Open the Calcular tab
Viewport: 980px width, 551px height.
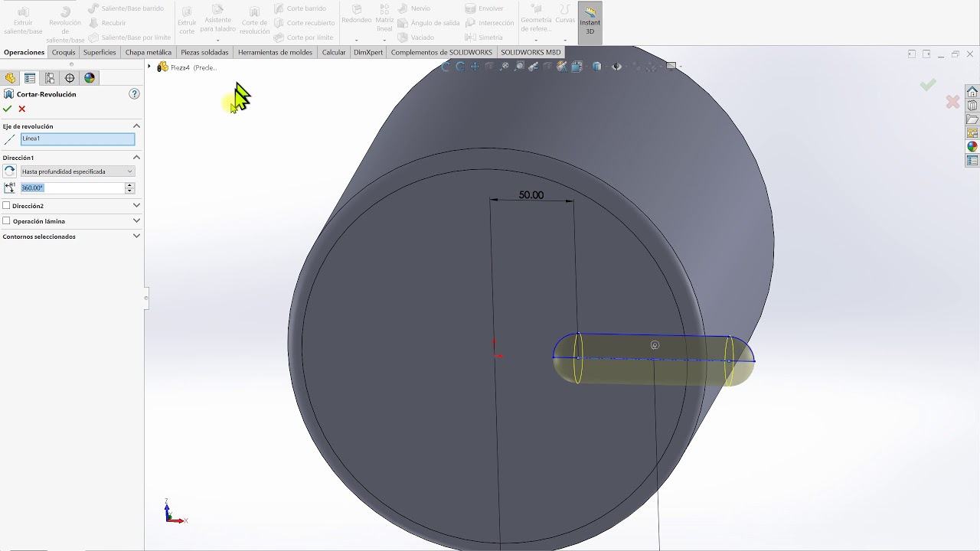[334, 53]
